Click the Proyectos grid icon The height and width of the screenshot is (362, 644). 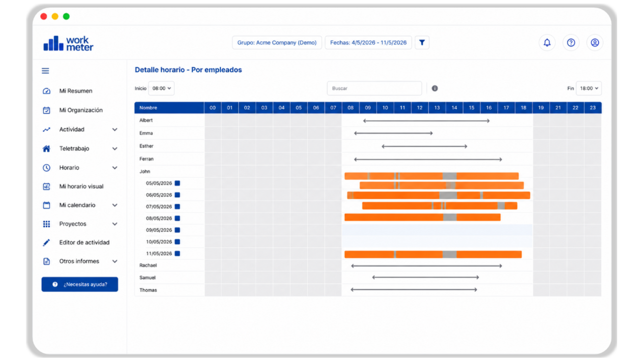pyautogui.click(x=47, y=224)
